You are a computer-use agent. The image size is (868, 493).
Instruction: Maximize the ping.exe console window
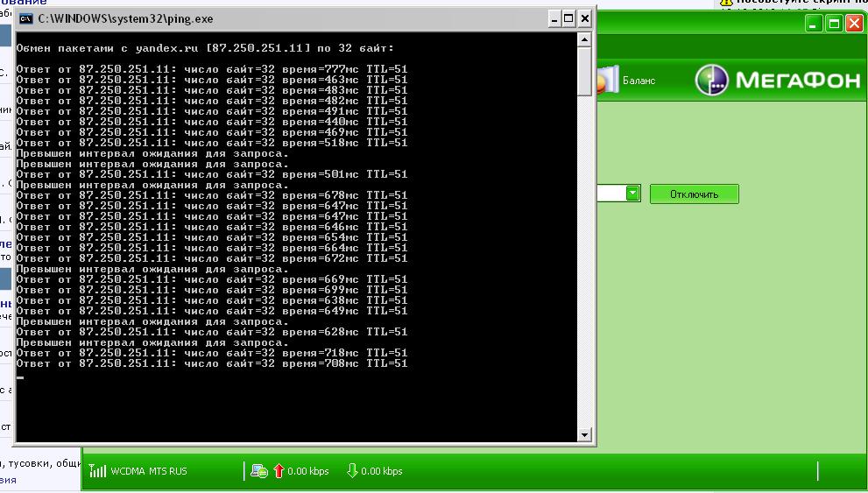pyautogui.click(x=569, y=18)
